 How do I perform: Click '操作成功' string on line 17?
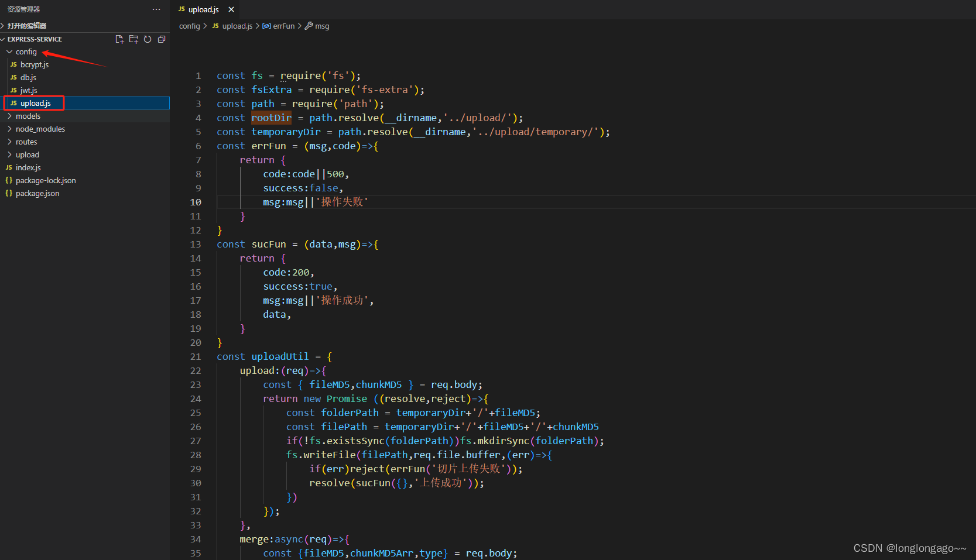[342, 300]
